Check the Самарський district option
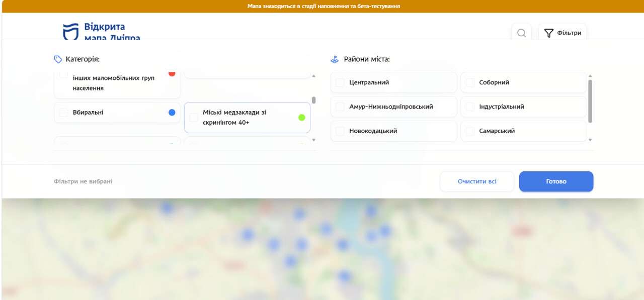This screenshot has width=644, height=300. [470, 131]
